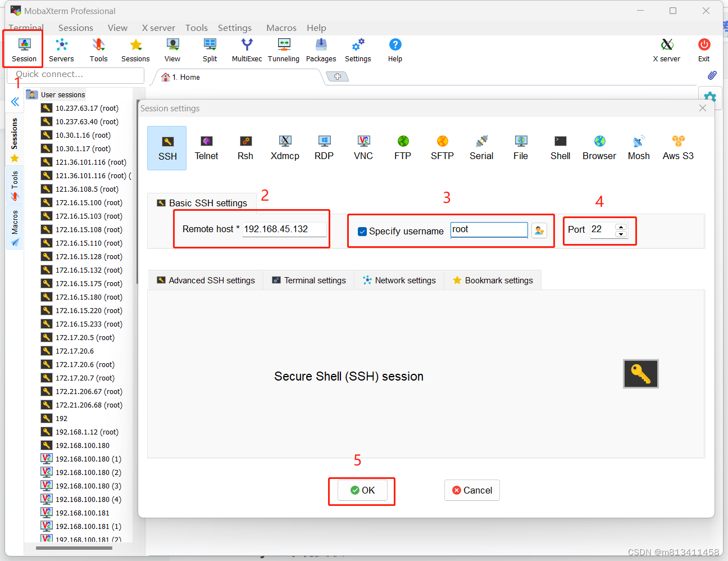The width and height of the screenshot is (728, 561).
Task: Open the Sessions menu in the menu bar
Action: (x=76, y=28)
